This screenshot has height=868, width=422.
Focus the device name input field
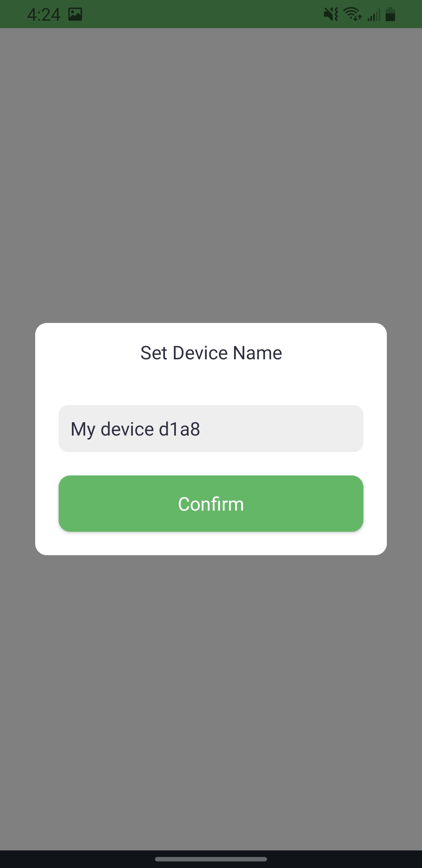211,429
